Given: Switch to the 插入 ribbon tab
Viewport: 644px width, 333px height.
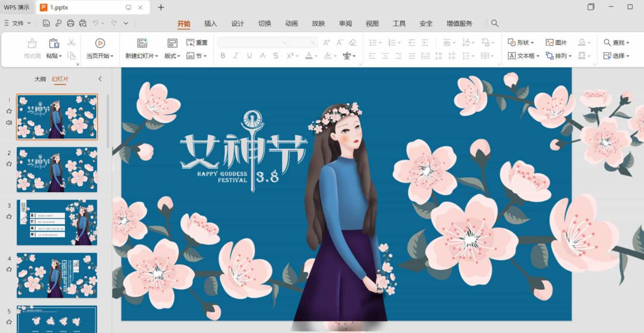Looking at the screenshot, I should tap(210, 23).
